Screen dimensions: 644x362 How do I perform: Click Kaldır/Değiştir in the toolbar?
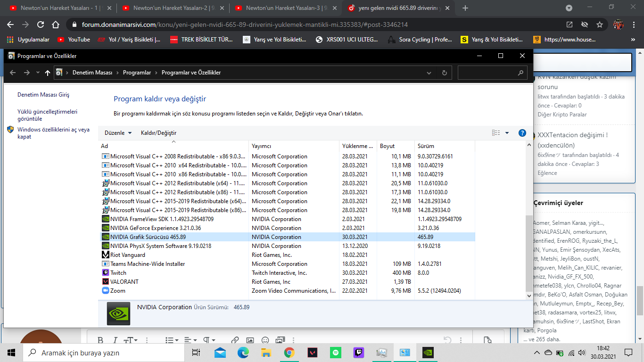click(159, 133)
